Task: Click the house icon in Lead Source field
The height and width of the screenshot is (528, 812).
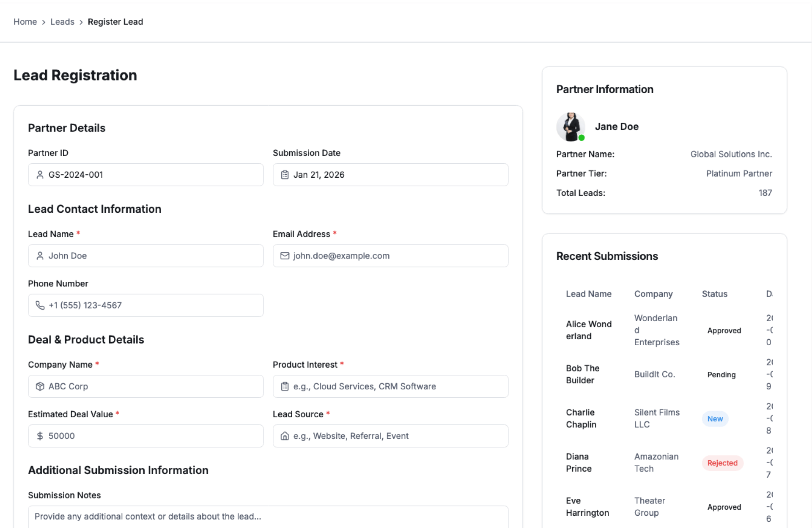Action: pyautogui.click(x=285, y=436)
